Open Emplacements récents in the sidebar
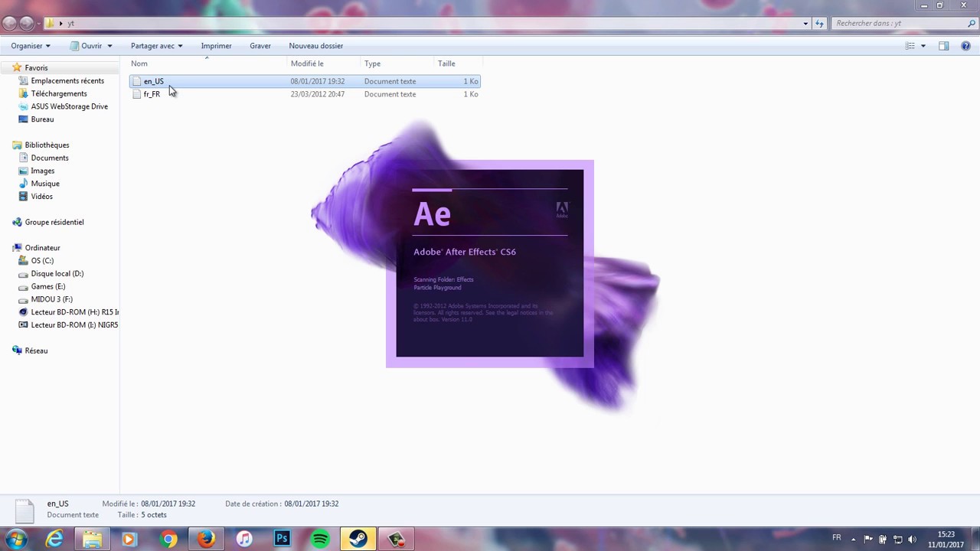The height and width of the screenshot is (551, 980). pyautogui.click(x=67, y=81)
